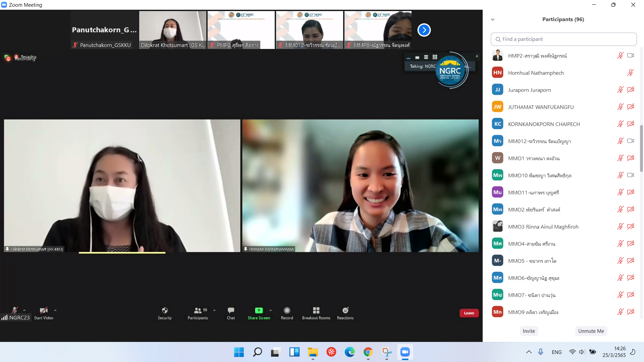Open Zoom from the Windows taskbar
The width and height of the screenshot is (644, 362).
pyautogui.click(x=405, y=352)
